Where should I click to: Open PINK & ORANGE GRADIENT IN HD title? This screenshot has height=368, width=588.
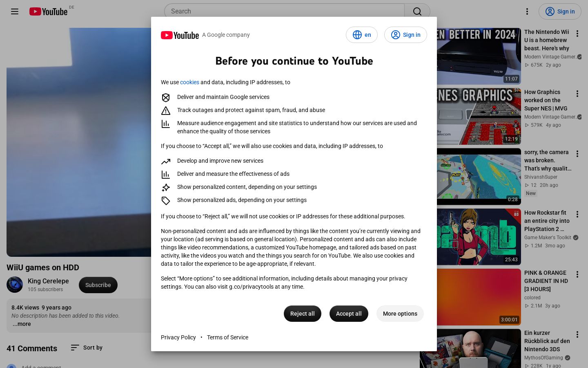pyautogui.click(x=546, y=281)
